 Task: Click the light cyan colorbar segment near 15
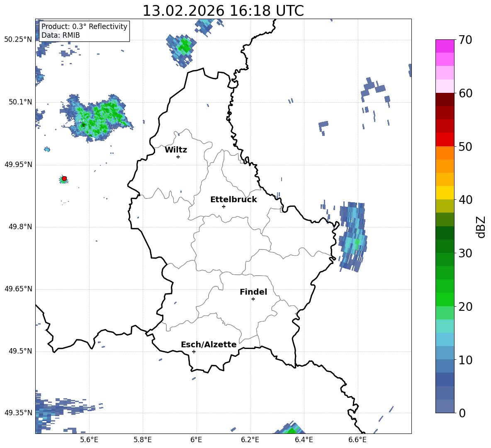click(445, 326)
